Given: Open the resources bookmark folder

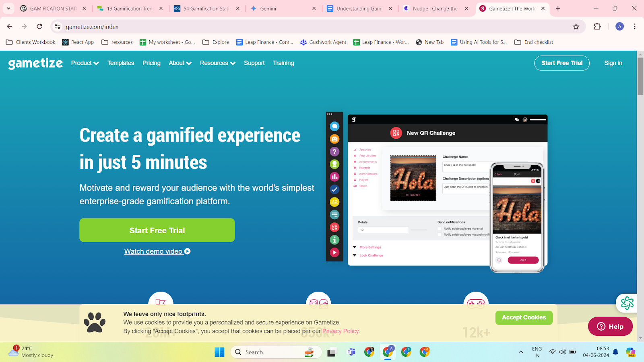Looking at the screenshot, I should tap(117, 42).
